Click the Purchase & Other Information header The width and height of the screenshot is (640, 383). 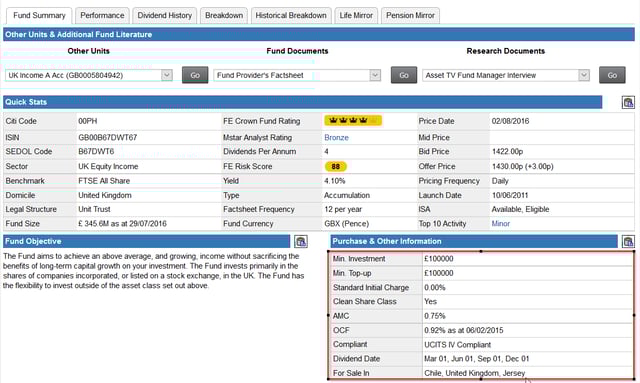pos(474,241)
